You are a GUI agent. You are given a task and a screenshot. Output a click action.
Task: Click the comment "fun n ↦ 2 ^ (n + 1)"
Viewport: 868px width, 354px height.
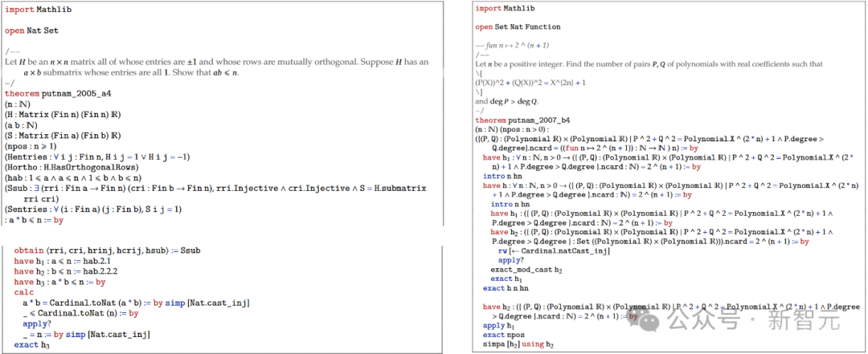coord(513,46)
